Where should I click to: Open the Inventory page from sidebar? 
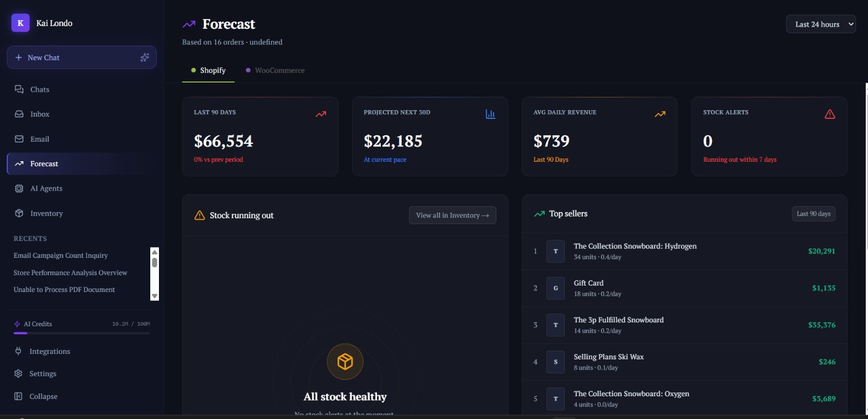coord(81,213)
